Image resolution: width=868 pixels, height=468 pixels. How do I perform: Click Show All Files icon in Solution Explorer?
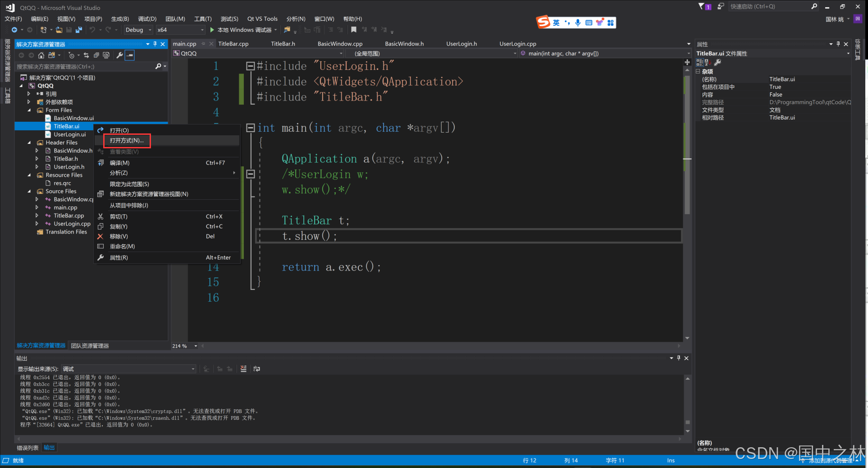106,55
